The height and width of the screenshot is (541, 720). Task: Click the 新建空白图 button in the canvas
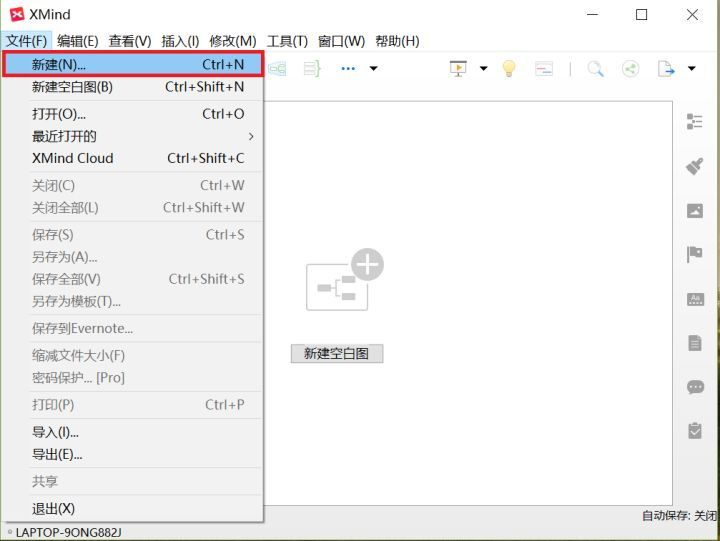[x=337, y=354]
